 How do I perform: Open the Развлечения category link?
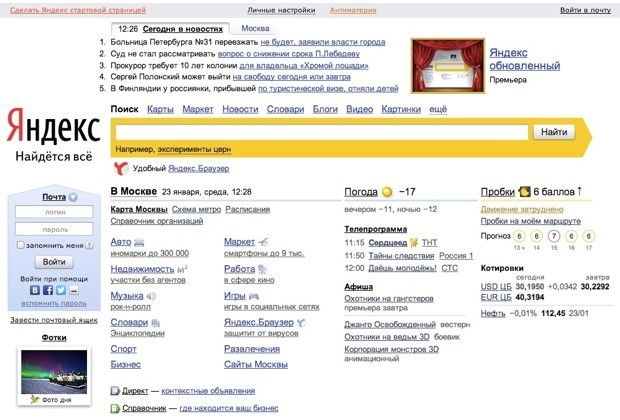(x=252, y=349)
